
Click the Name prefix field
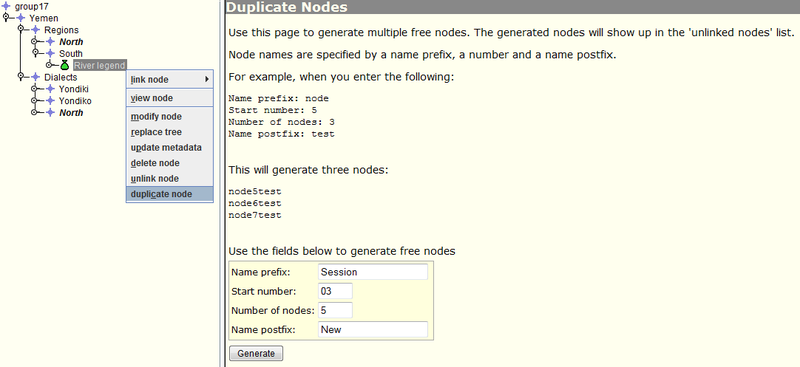click(373, 272)
